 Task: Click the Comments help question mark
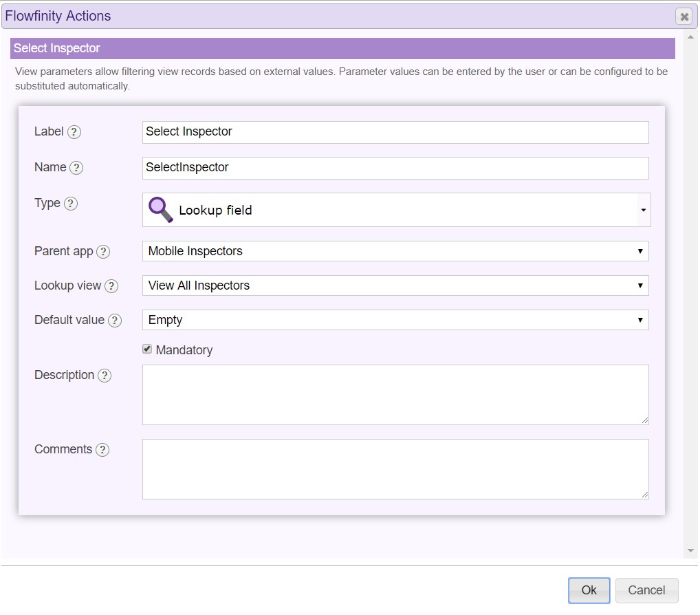click(102, 450)
